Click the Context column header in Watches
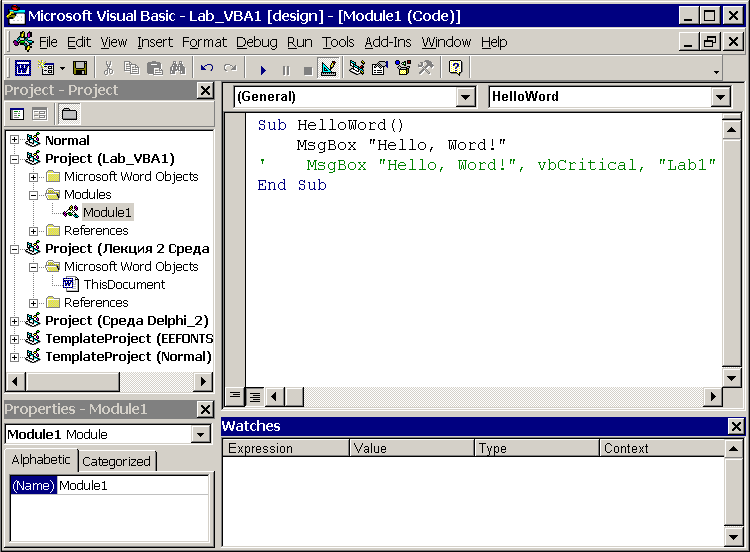The height and width of the screenshot is (552, 750). [x=662, y=448]
